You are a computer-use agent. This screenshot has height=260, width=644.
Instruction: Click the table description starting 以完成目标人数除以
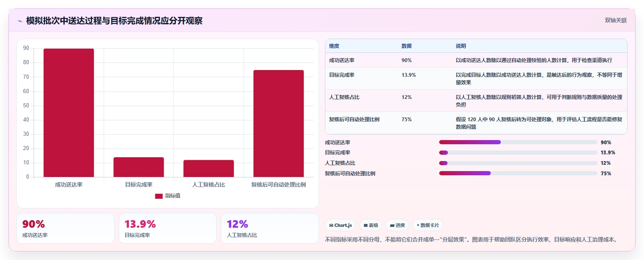coord(539,79)
